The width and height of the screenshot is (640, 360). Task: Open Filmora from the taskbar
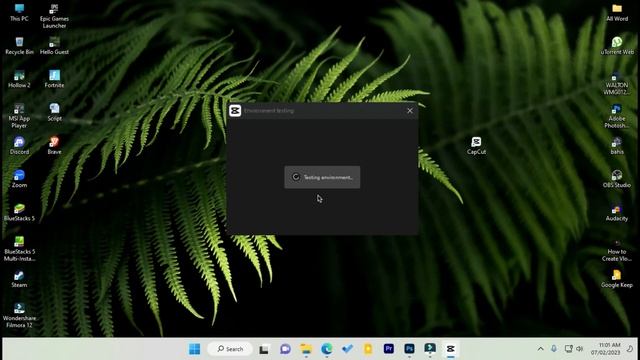430,349
